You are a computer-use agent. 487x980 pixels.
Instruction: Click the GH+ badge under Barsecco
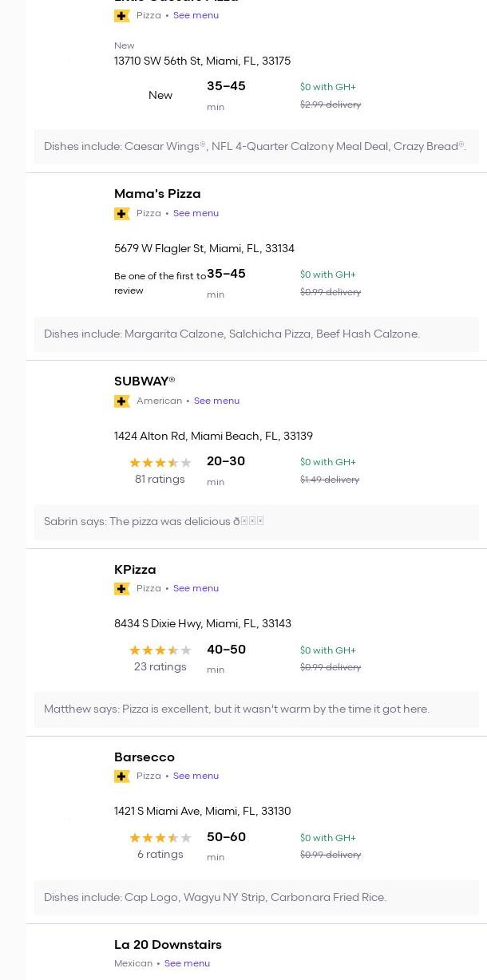pyautogui.click(x=122, y=776)
